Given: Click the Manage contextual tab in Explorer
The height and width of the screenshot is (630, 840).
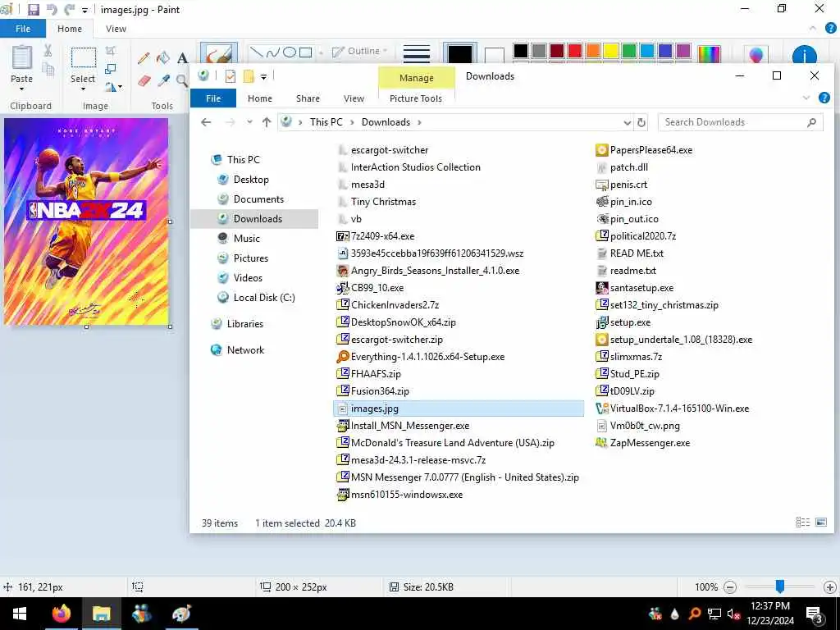Looking at the screenshot, I should (416, 78).
